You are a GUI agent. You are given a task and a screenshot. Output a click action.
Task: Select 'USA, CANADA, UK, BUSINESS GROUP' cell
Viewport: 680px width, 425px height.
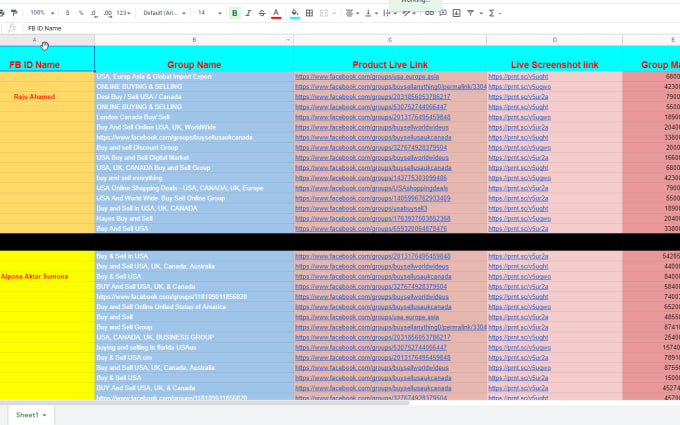click(x=194, y=337)
